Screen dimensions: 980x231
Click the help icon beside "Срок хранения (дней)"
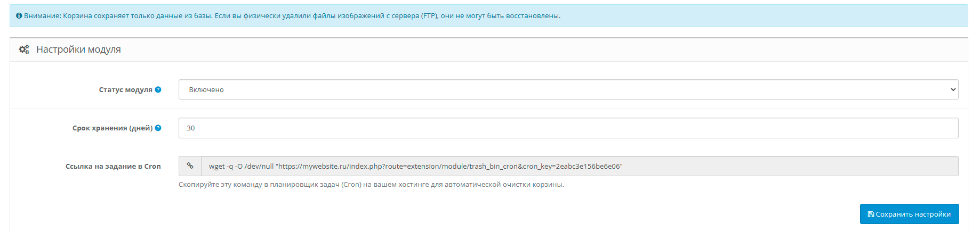click(158, 128)
